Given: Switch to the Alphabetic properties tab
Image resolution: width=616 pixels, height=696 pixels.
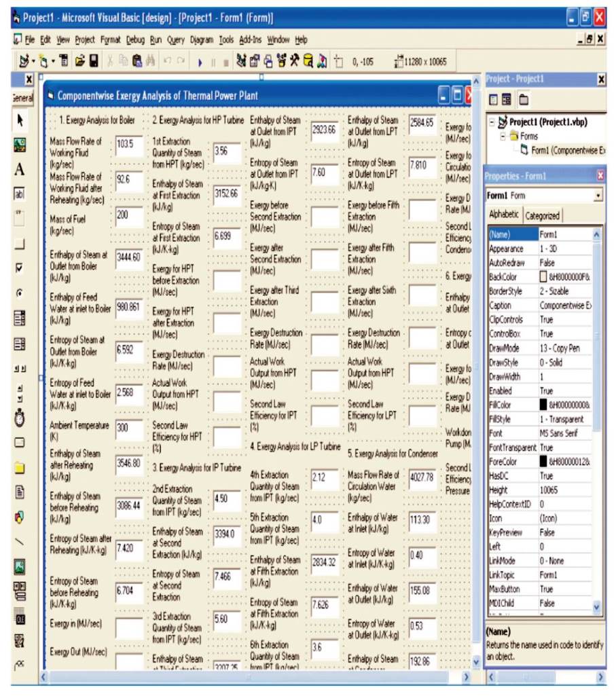Looking at the screenshot, I should click(504, 215).
